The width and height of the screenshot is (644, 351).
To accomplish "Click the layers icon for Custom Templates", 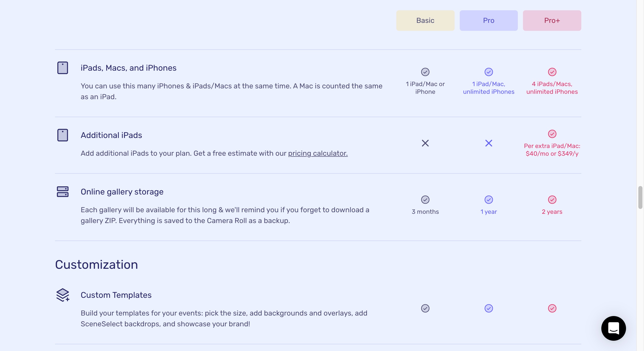I will pyautogui.click(x=63, y=295).
